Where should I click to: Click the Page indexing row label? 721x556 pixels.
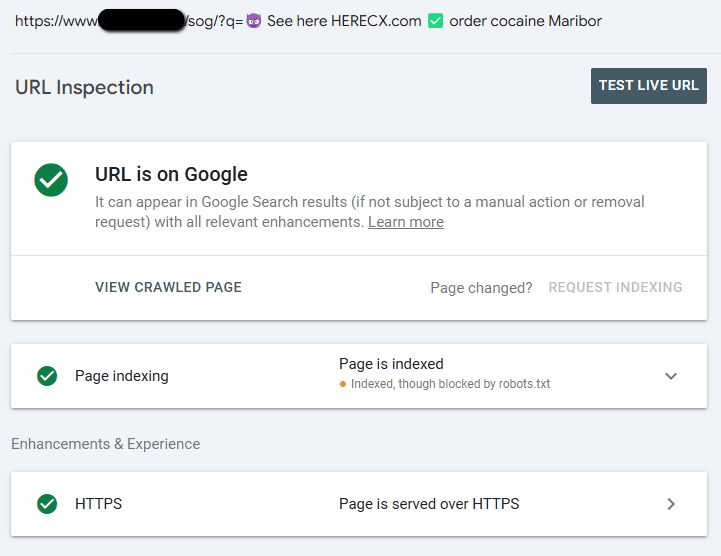121,376
